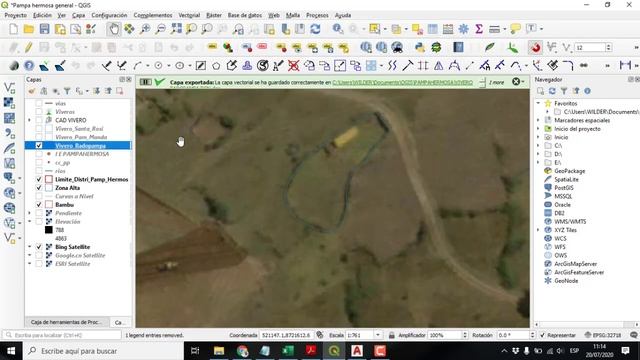Expand the CAD VIVERO group
The height and width of the screenshot is (360, 640).
(x=29, y=120)
